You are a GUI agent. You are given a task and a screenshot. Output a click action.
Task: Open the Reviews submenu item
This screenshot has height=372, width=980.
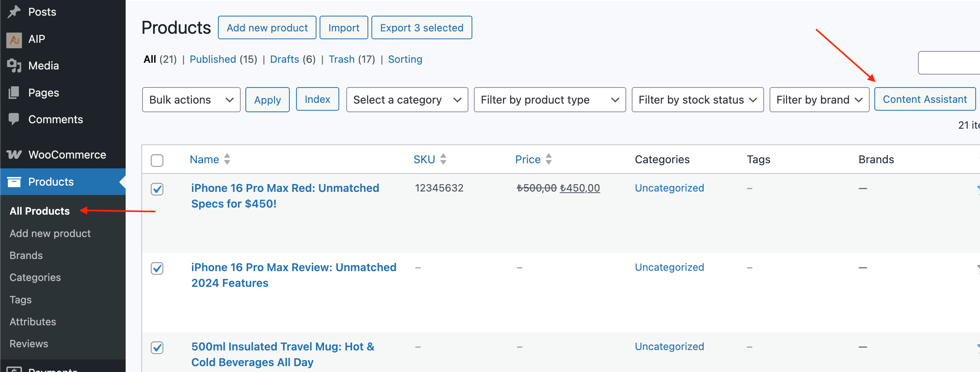click(x=29, y=344)
